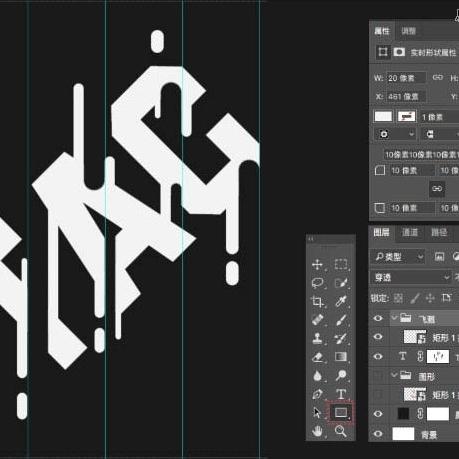Hide the text layer
Screen dimensions: 459x459
pyautogui.click(x=378, y=356)
